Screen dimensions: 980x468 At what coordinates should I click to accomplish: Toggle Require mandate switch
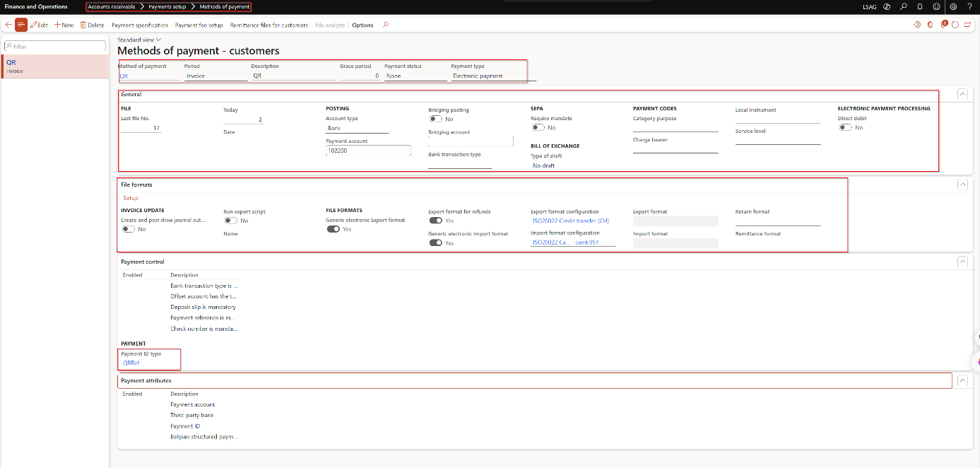point(538,128)
